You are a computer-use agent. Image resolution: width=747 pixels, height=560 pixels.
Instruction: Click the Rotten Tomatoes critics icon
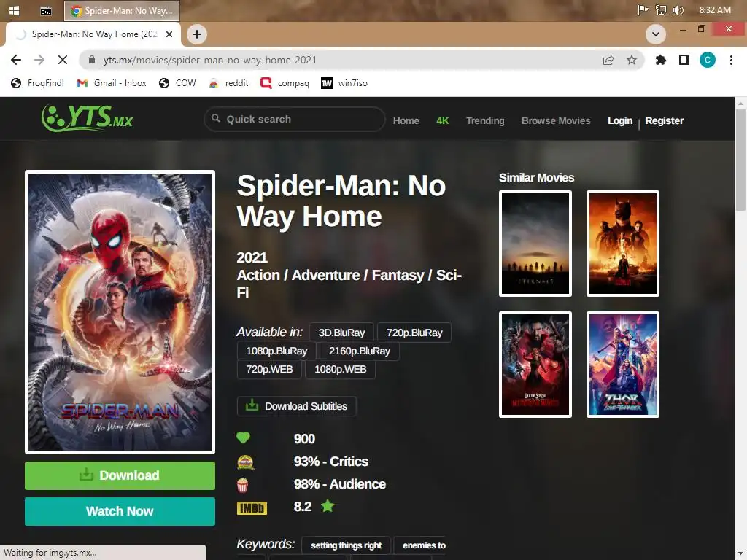[245, 462]
